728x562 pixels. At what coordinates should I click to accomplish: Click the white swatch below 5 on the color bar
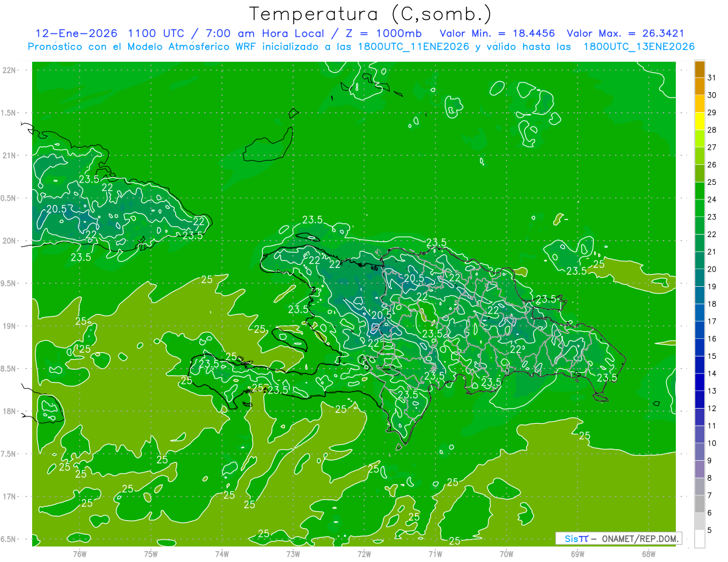pos(699,539)
